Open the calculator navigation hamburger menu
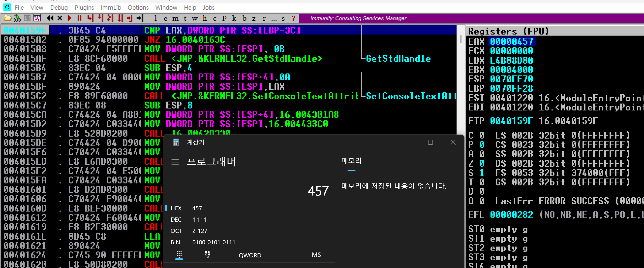 [x=175, y=162]
